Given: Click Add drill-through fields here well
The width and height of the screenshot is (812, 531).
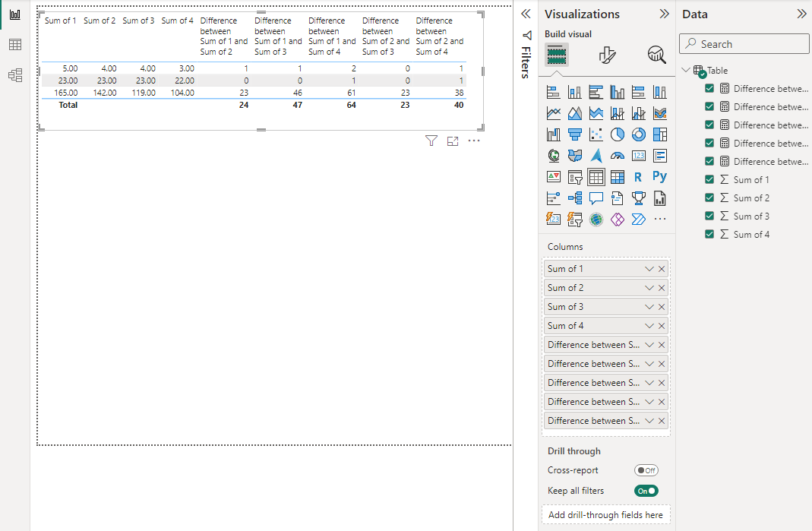Looking at the screenshot, I should [605, 515].
